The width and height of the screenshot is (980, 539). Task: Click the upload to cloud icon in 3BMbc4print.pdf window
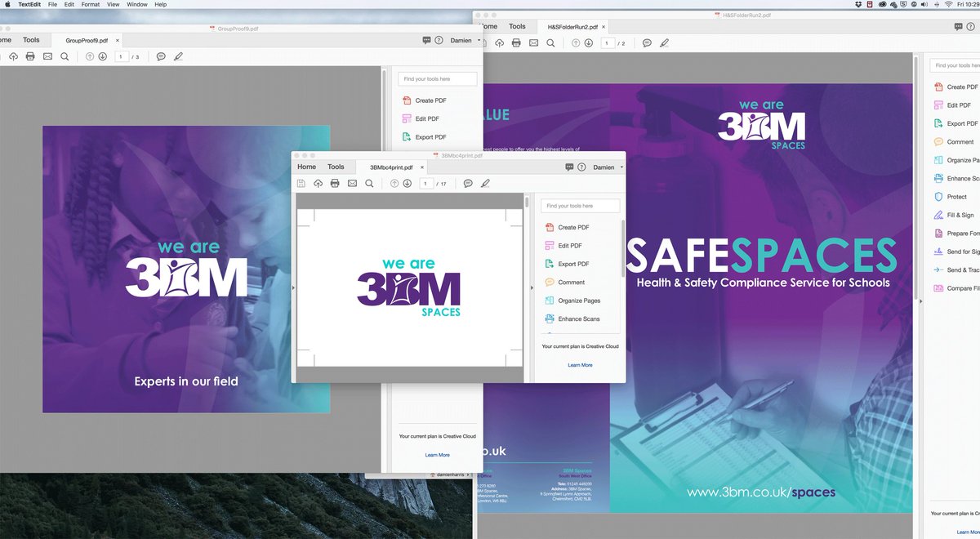318,184
